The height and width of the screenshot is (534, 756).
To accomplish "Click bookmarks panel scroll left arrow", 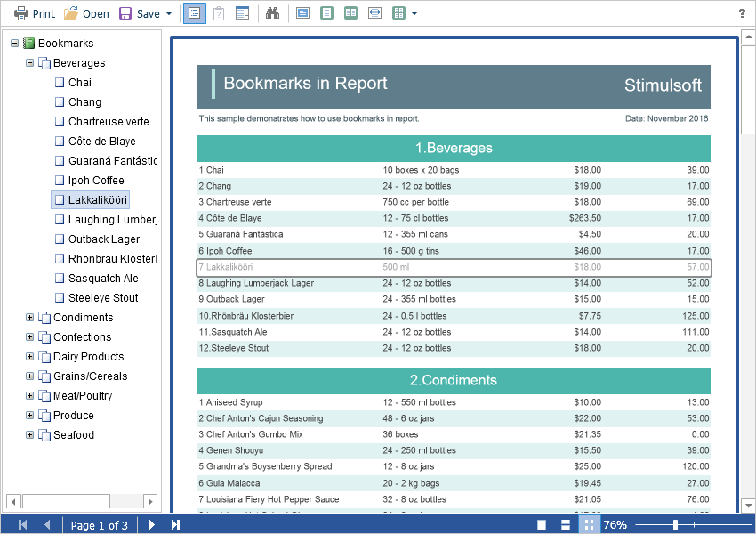I will click(x=13, y=502).
